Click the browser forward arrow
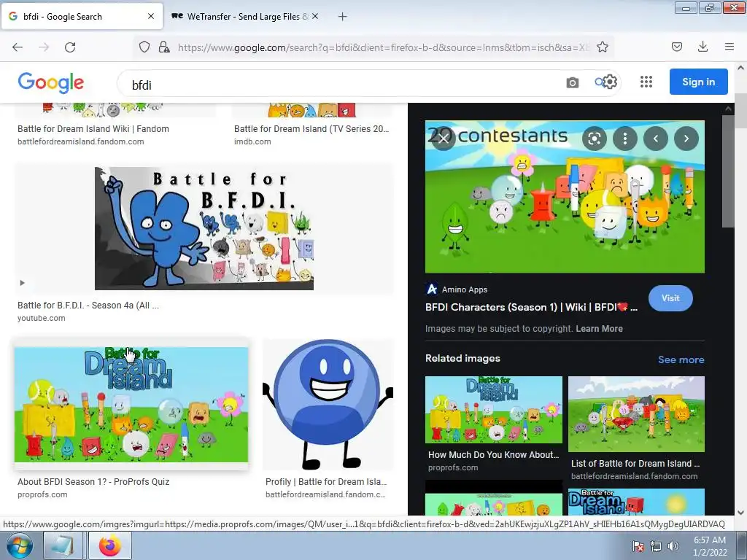Screen dimensions: 747x560 (44, 47)
